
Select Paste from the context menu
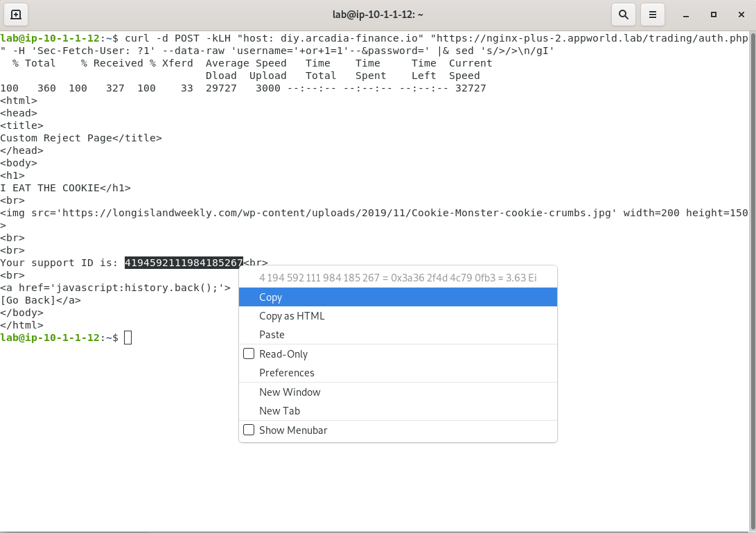398,335
